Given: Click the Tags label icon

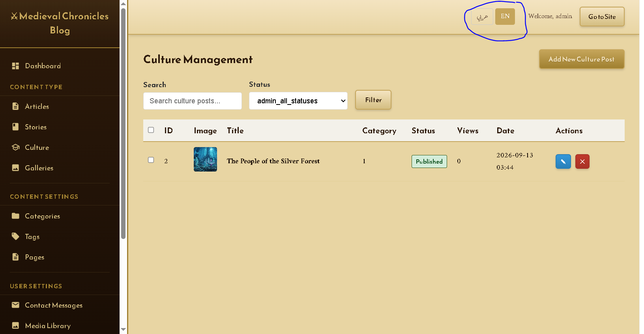Looking at the screenshot, I should point(15,236).
